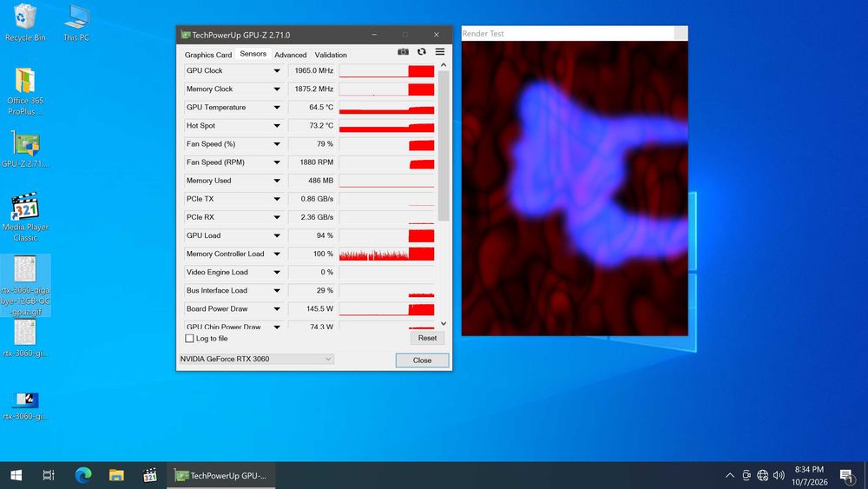Open the Fan Speed (RPM) sensor dropdown

277,162
